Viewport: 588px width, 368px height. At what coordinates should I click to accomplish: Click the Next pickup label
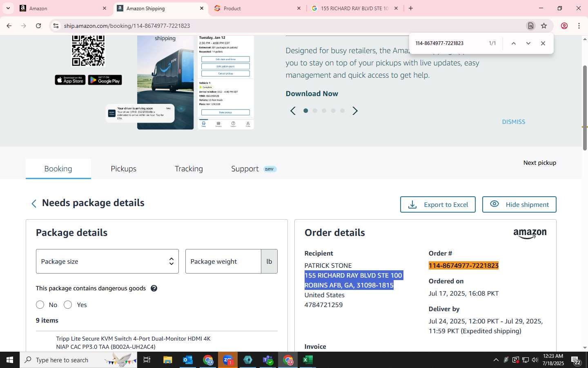click(x=540, y=163)
